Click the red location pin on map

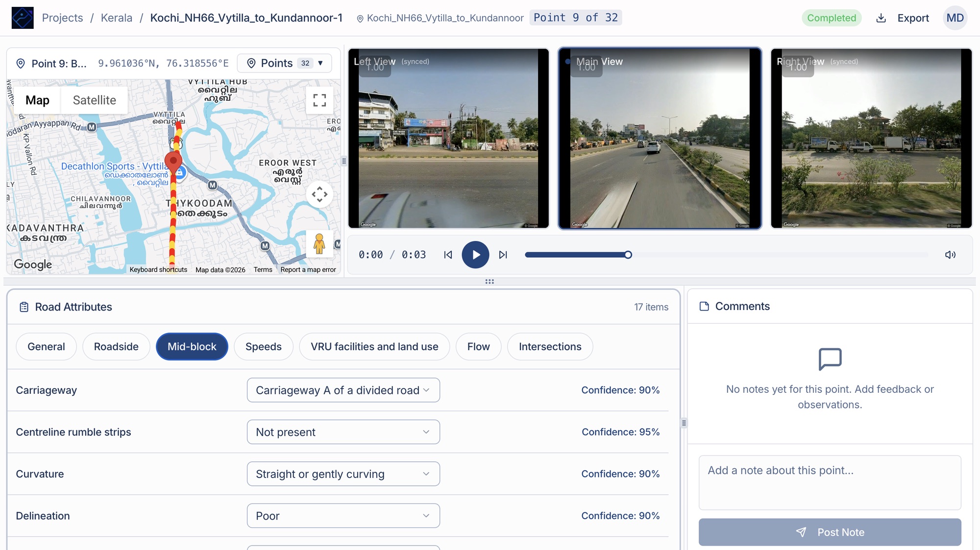tap(173, 162)
